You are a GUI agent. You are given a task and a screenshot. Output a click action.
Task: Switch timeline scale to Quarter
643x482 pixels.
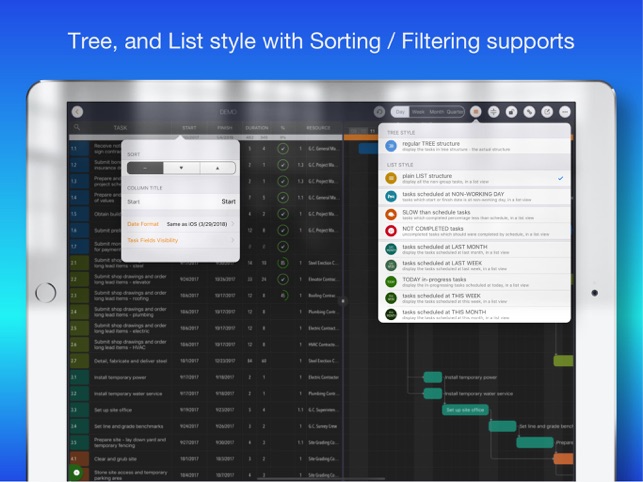tap(454, 112)
